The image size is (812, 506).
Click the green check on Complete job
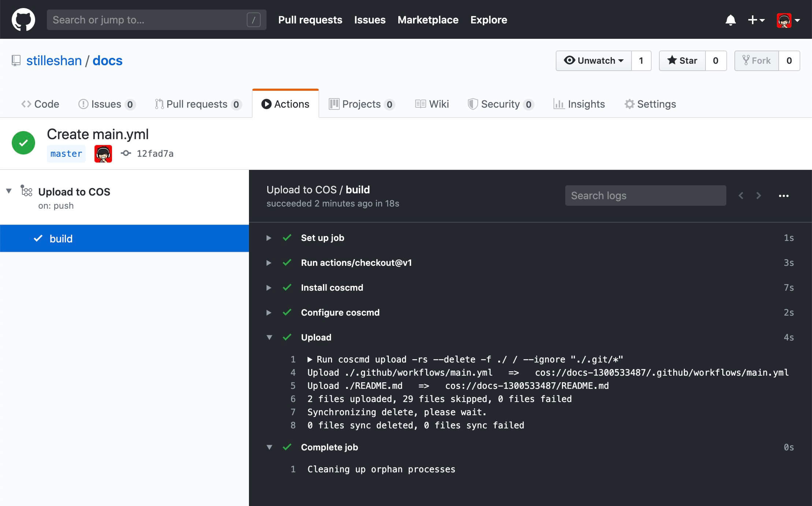click(287, 447)
